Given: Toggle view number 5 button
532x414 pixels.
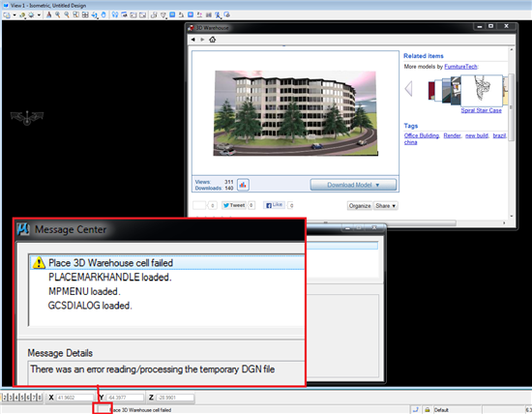Looking at the screenshot, I should click(22, 398).
